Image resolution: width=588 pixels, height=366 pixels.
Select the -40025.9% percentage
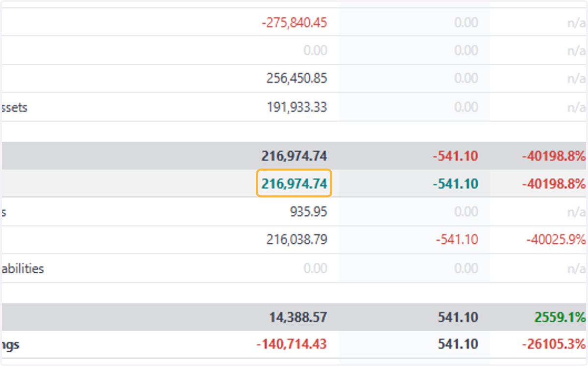(x=556, y=239)
